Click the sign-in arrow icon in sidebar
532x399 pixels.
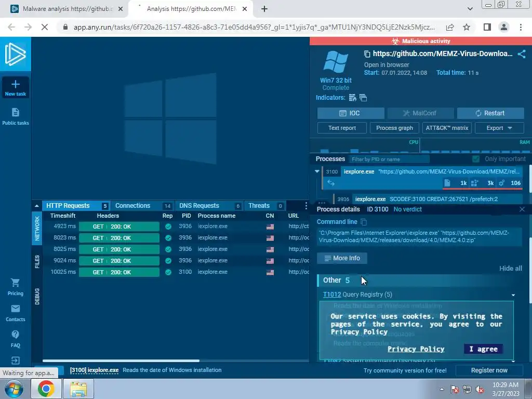tap(15, 361)
